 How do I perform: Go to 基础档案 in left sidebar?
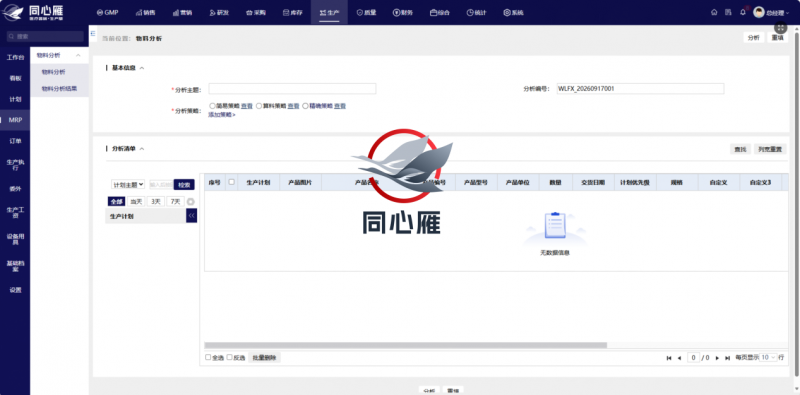(x=15, y=266)
